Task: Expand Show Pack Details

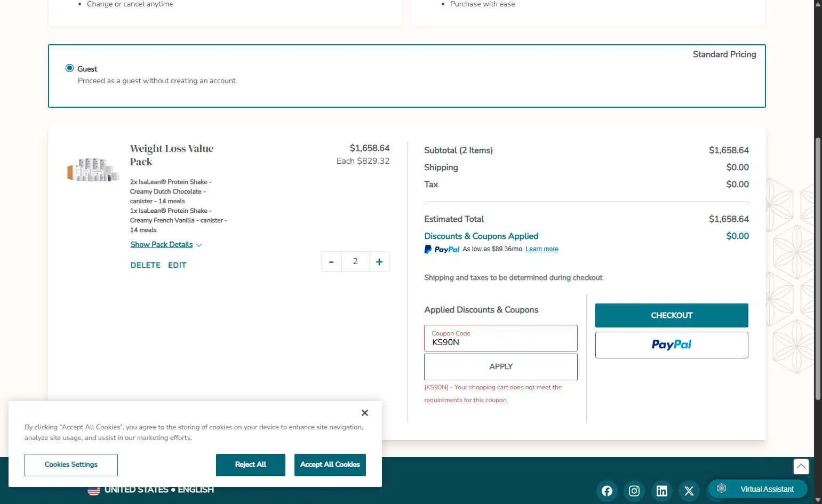Action: point(166,245)
